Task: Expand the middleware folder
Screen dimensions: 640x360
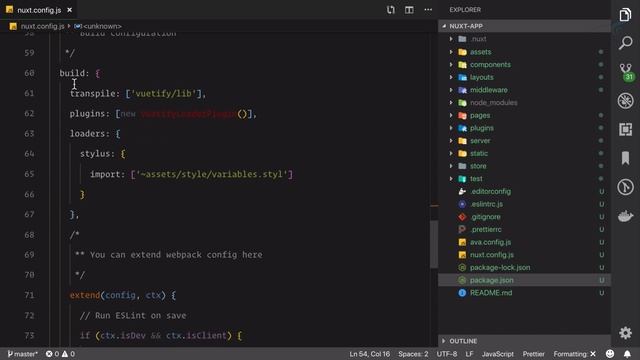Action: [x=524, y=90]
